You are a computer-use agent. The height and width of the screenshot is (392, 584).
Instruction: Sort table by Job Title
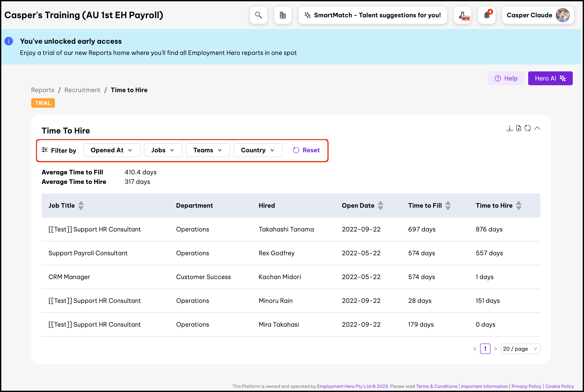81,206
